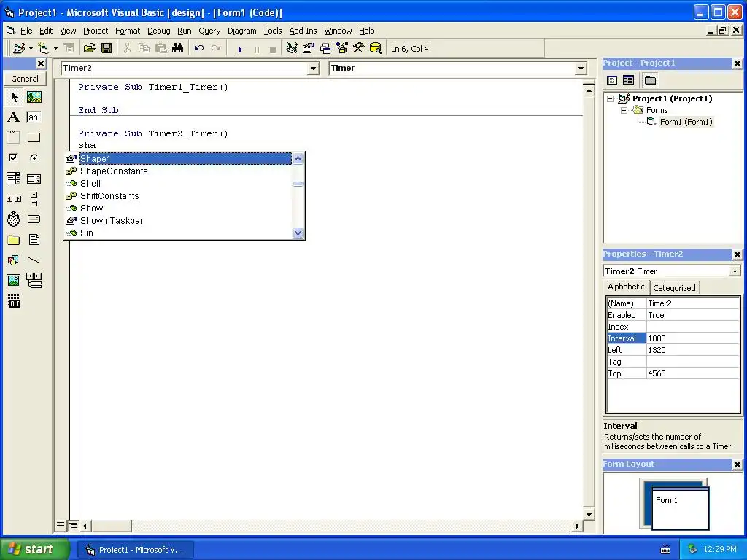Select the Image control tool
Screen dimensions: 747x560
[x=14, y=281]
